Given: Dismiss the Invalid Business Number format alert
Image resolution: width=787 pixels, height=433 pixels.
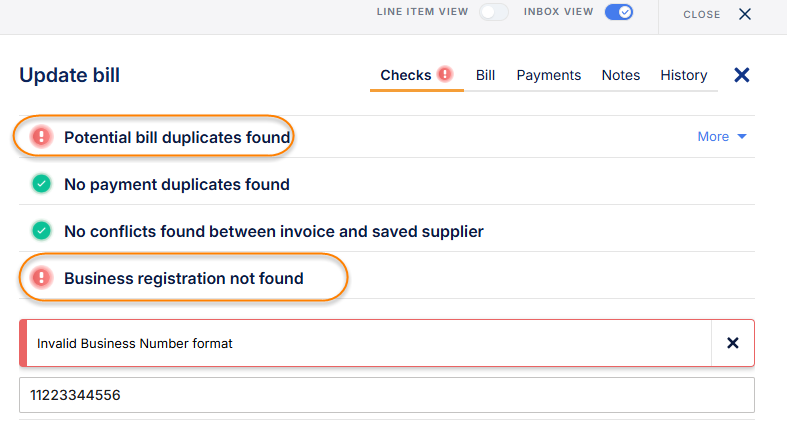Looking at the screenshot, I should 732,343.
